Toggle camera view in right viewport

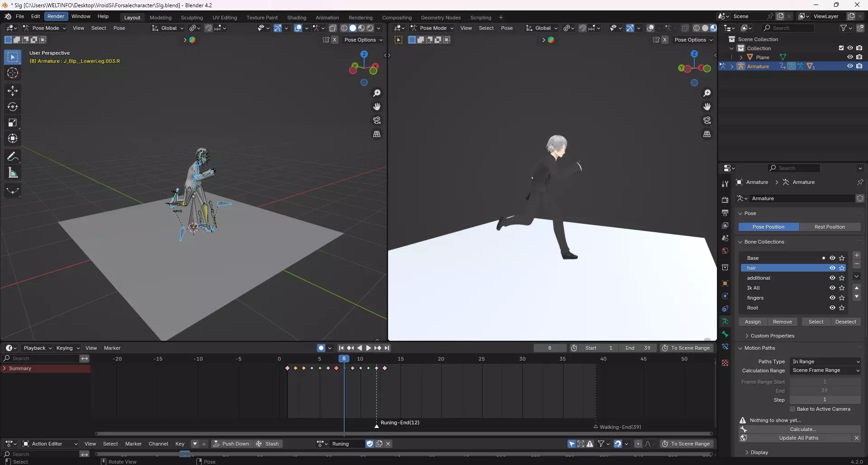[x=707, y=120]
